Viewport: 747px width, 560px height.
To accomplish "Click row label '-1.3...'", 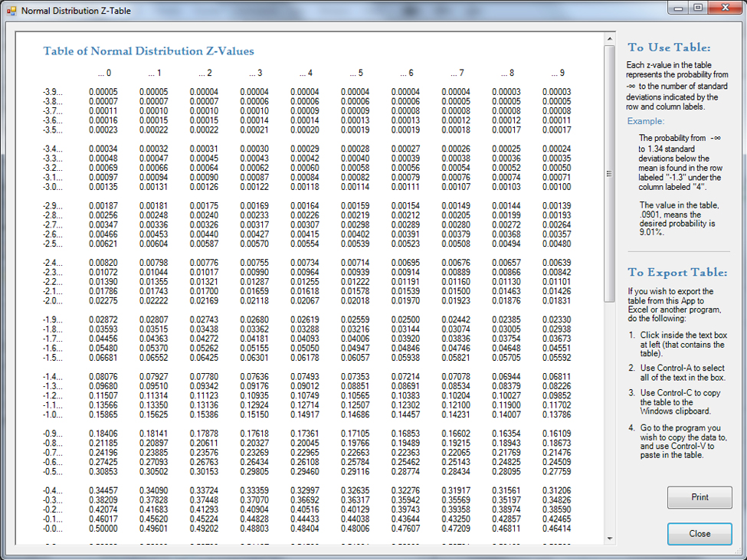I will (x=52, y=386).
